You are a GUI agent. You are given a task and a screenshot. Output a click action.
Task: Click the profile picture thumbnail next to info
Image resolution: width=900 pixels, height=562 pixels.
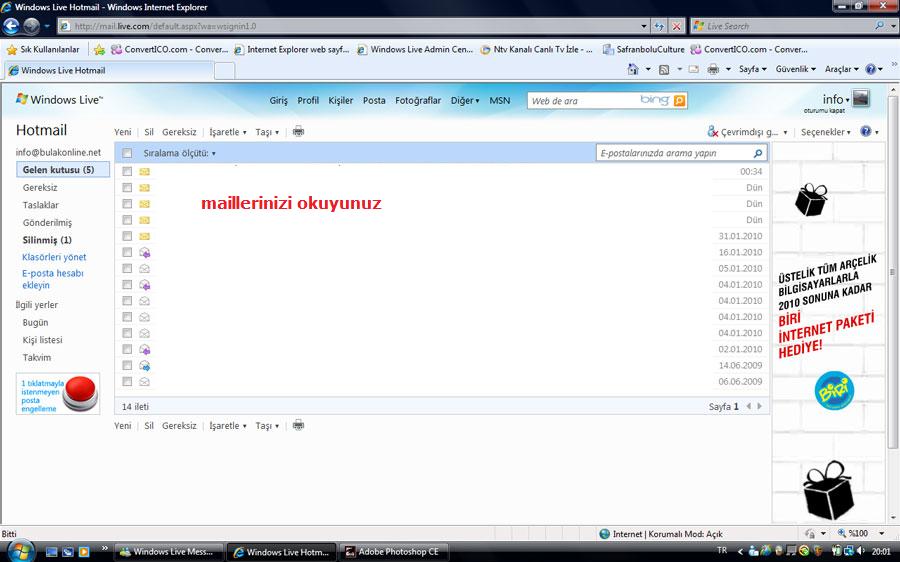pos(861,98)
